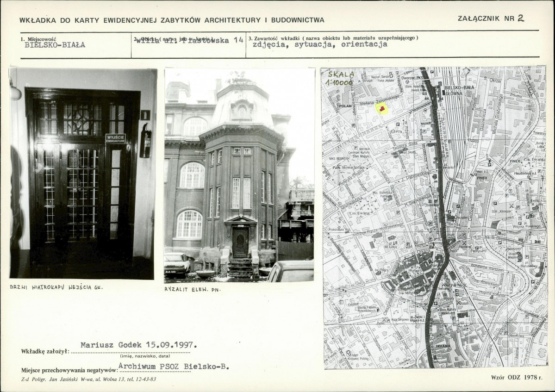The width and height of the screenshot is (555, 392).
Task: Click the 'Mariusz Godek 15.09.1997' author entry
Action: [139, 345]
